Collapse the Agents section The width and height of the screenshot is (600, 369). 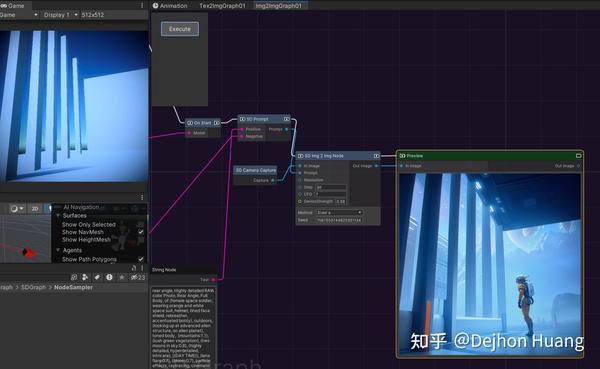tap(58, 250)
